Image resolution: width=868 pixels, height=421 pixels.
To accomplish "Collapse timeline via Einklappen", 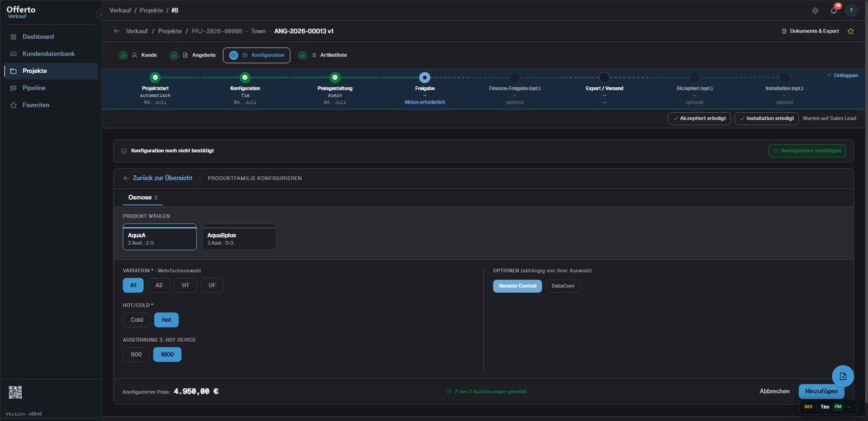I will point(843,75).
